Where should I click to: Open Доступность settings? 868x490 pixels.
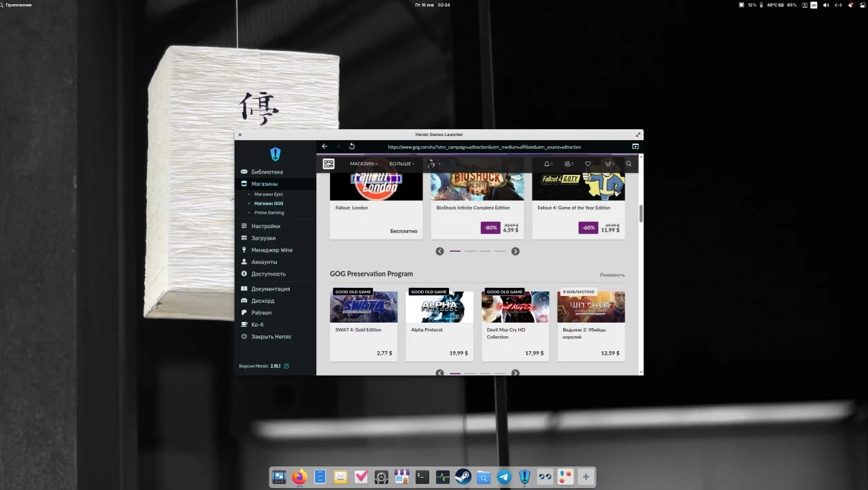[x=275, y=274]
